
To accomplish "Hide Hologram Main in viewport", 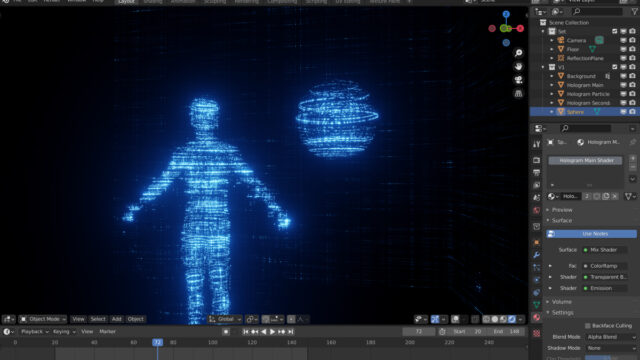I will (x=623, y=85).
